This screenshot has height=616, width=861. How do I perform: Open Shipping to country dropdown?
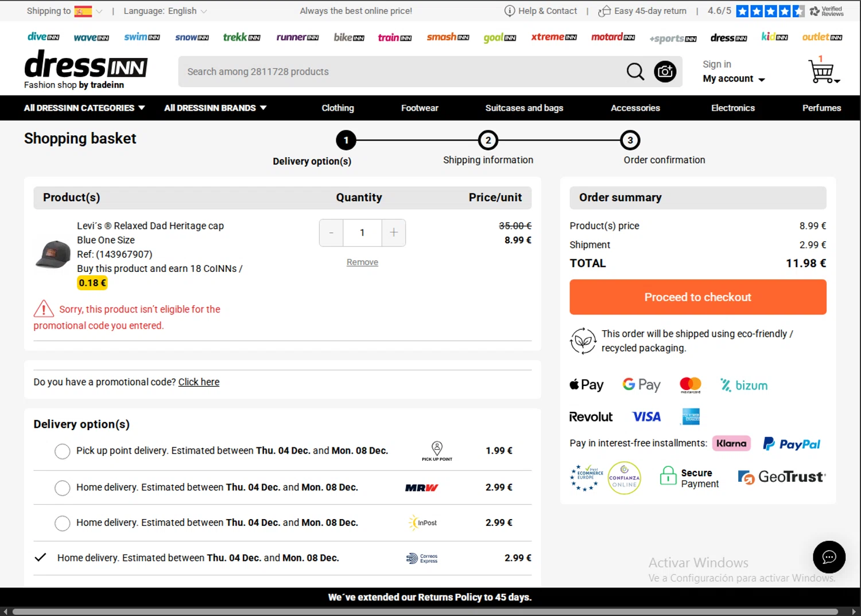[x=64, y=11]
